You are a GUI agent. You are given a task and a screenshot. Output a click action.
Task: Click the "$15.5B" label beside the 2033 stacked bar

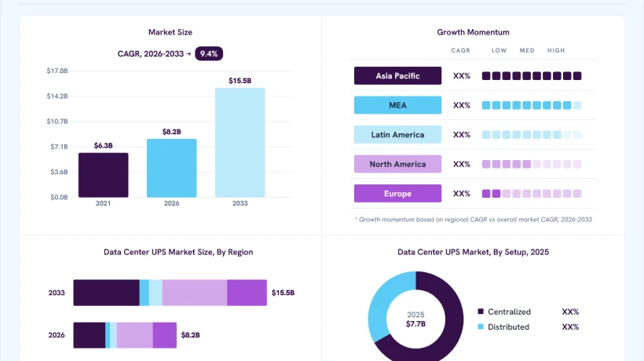click(283, 293)
